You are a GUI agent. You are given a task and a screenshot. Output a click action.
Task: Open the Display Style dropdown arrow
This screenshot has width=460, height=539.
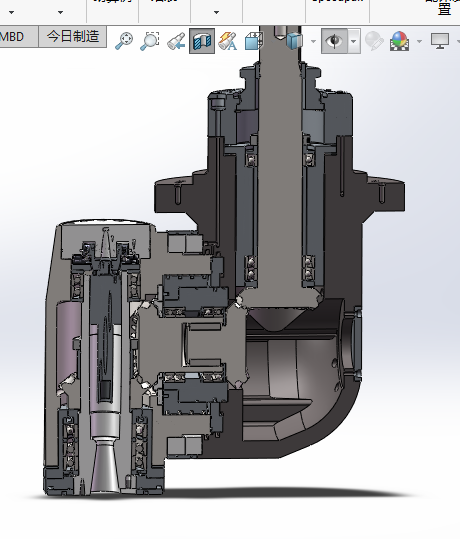313,42
